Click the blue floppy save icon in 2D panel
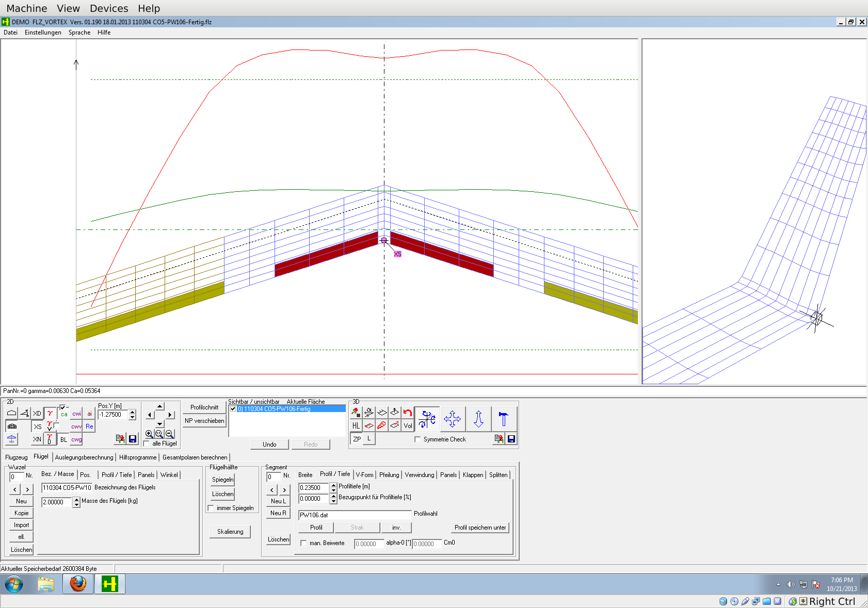 pos(133,439)
